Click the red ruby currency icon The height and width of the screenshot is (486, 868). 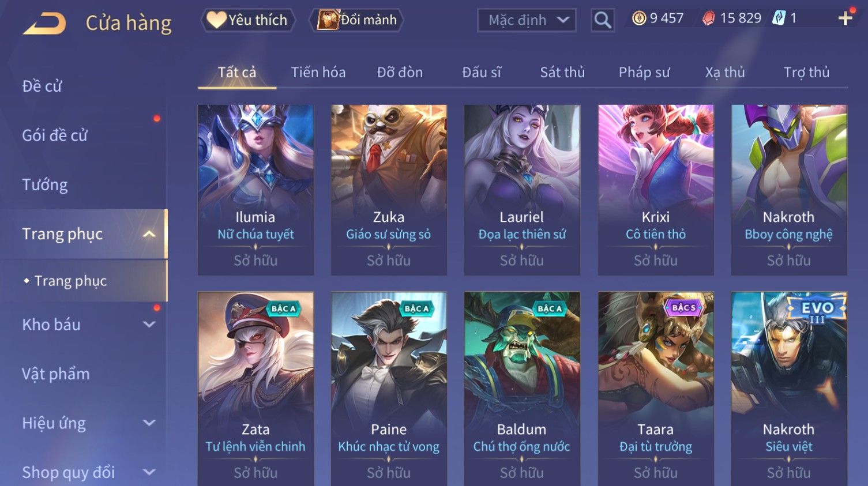pyautogui.click(x=708, y=18)
